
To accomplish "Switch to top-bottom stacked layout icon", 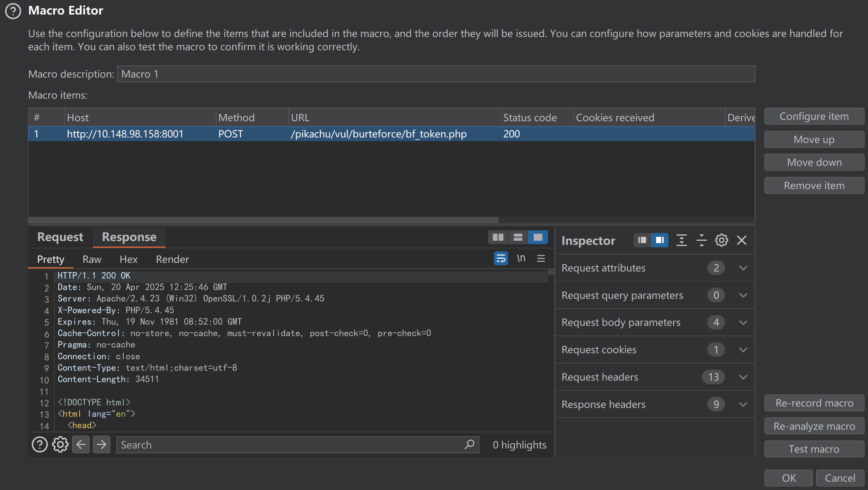I will [x=518, y=237].
